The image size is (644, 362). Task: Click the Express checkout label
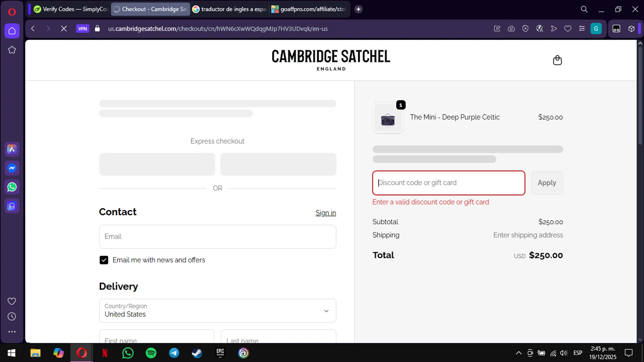pyautogui.click(x=217, y=141)
